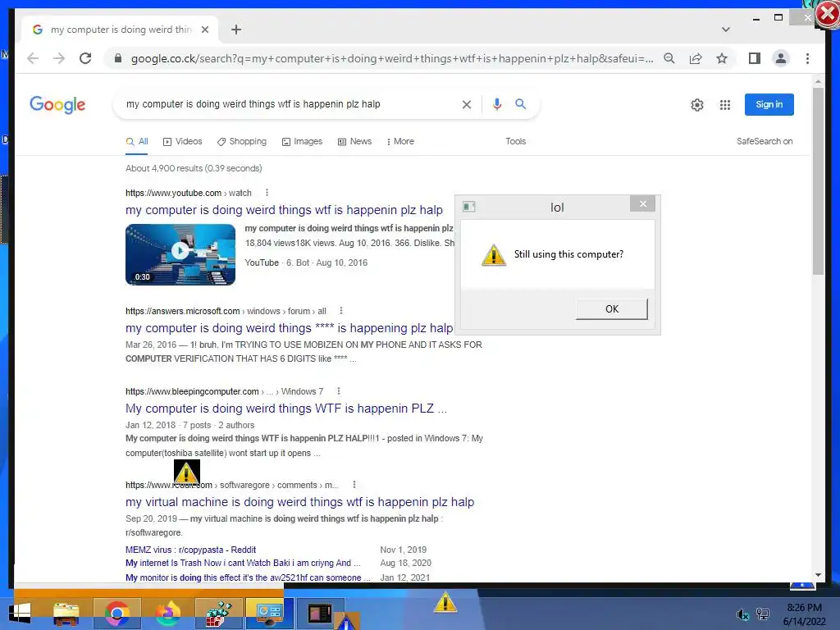Go to the Google logo homepage

click(x=57, y=104)
